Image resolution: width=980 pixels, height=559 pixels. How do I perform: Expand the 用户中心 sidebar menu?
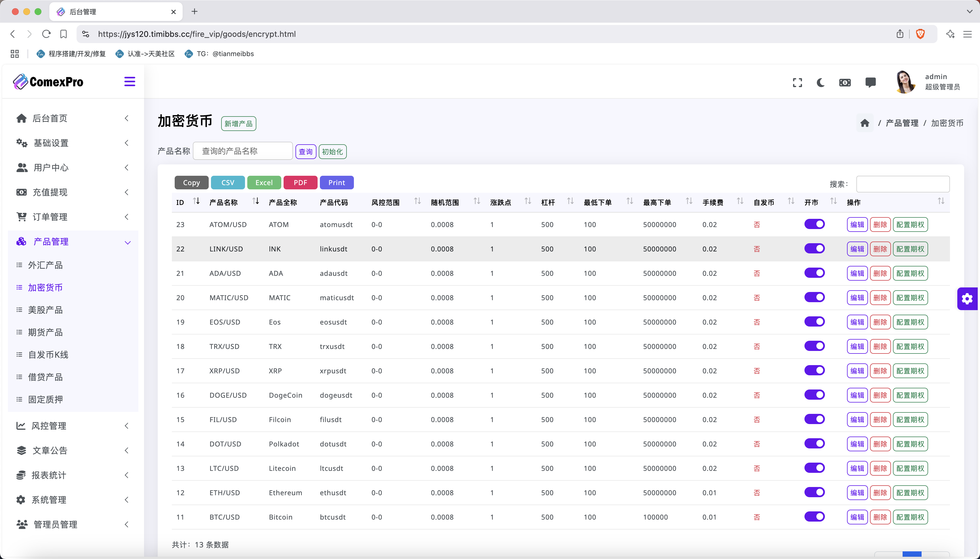pyautogui.click(x=73, y=168)
